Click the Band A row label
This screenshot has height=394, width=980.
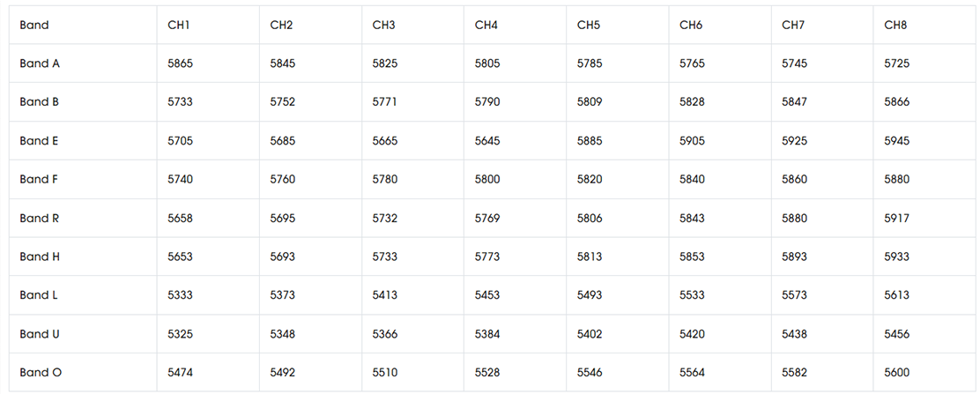pos(40,63)
